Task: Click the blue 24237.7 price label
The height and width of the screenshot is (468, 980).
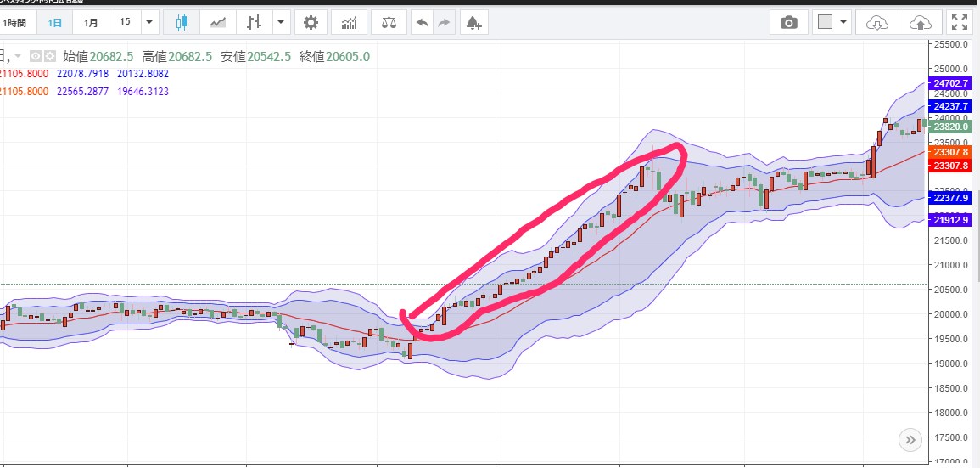Action: [x=951, y=105]
